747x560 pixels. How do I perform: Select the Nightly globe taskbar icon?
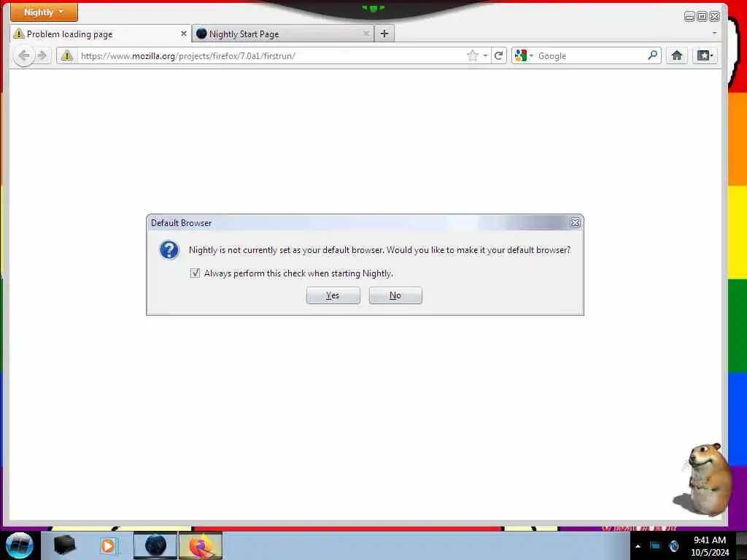[155, 545]
